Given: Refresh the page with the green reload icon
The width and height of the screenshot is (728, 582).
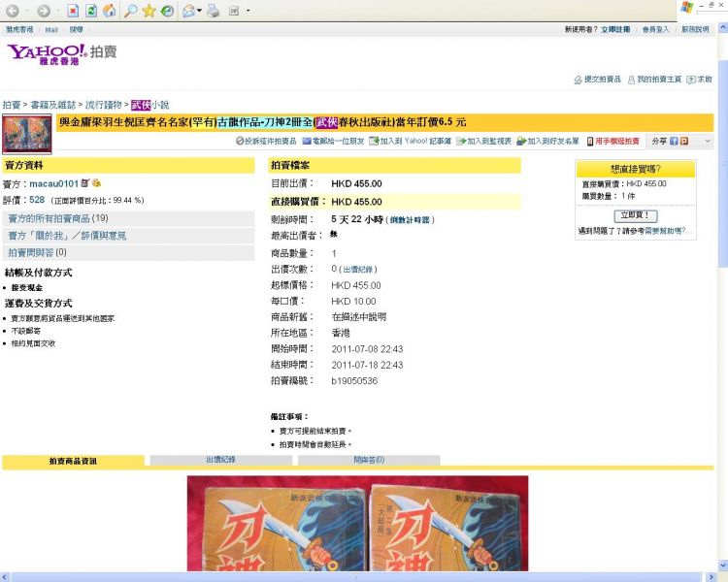Looking at the screenshot, I should click(x=90, y=11).
